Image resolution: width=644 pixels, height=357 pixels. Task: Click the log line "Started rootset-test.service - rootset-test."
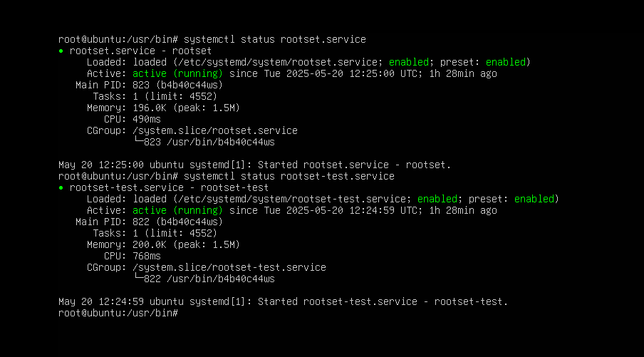point(383,301)
